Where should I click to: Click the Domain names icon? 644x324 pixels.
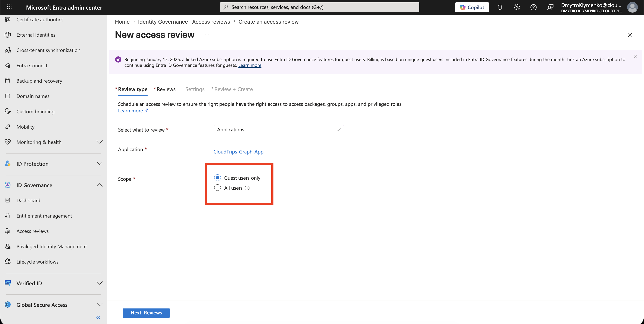(8, 96)
